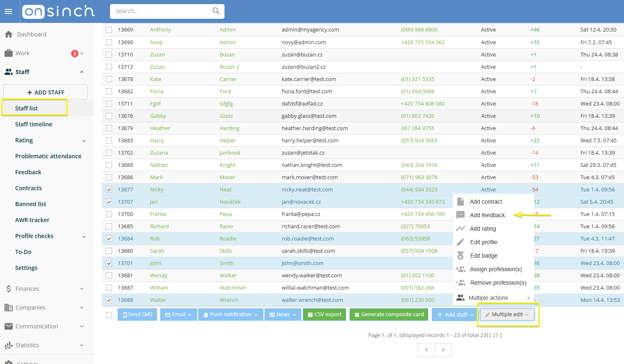
Task: Click the search magnifier icon
Action: [216, 11]
